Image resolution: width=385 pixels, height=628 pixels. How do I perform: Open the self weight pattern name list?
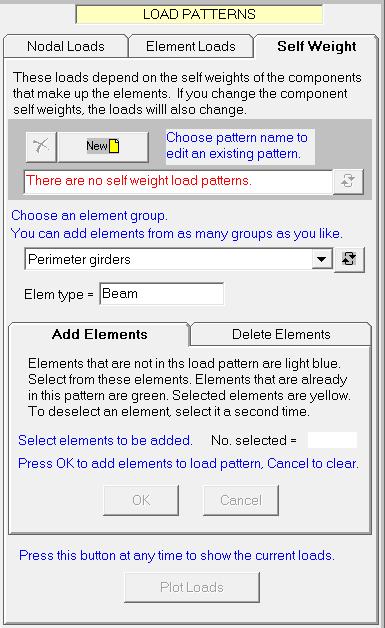[178, 181]
